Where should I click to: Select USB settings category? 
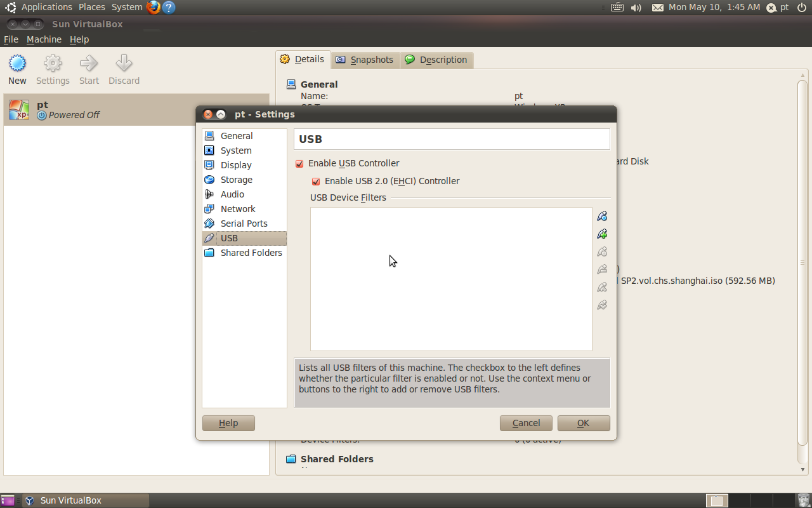coord(244,238)
